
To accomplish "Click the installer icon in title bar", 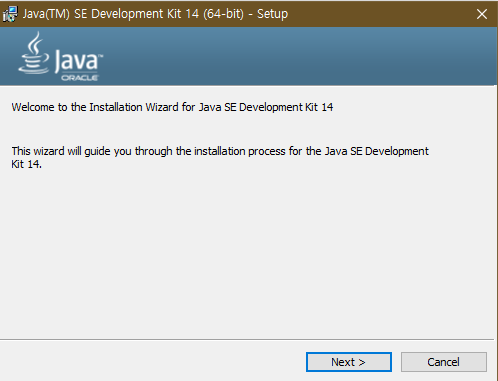I will pyautogui.click(x=10, y=14).
